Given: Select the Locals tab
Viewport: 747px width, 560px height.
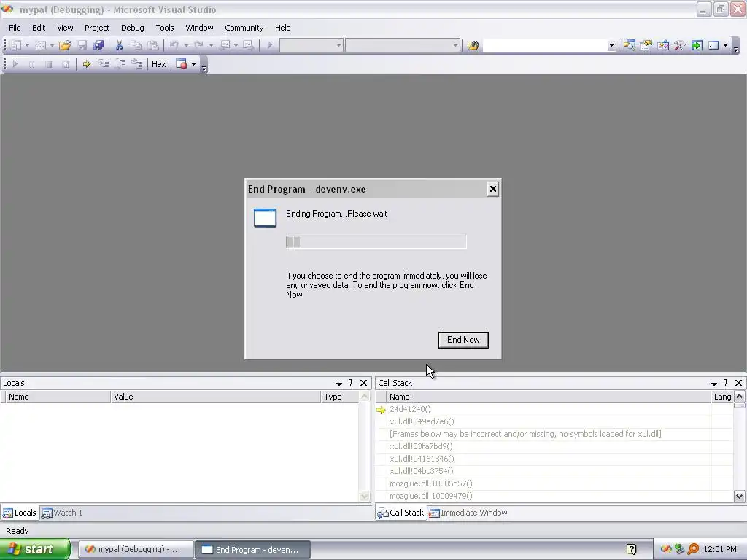Looking at the screenshot, I should pos(20,513).
